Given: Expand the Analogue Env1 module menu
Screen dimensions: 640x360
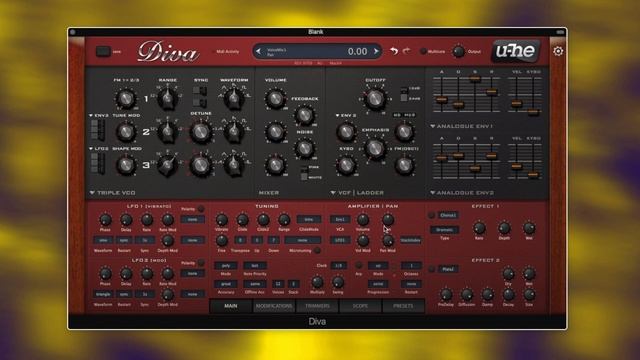Looking at the screenshot, I should (x=462, y=126).
